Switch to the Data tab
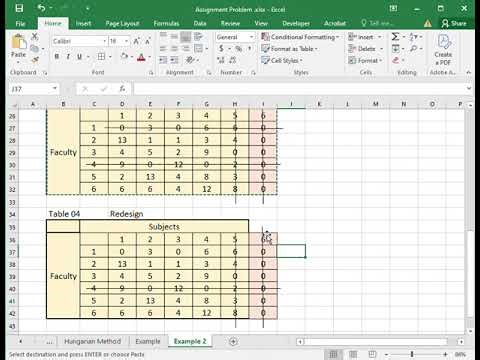480x360 pixels. point(200,23)
